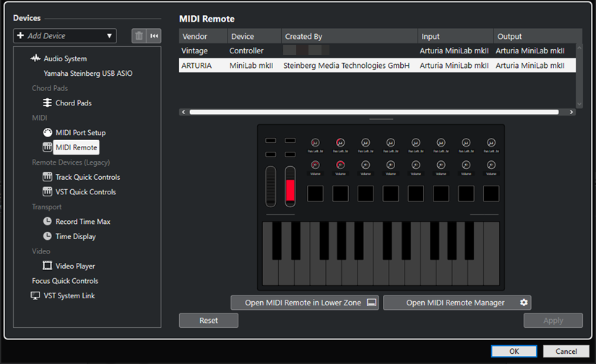
Task: Click the splitter handle above the controller
Action: coord(381,119)
